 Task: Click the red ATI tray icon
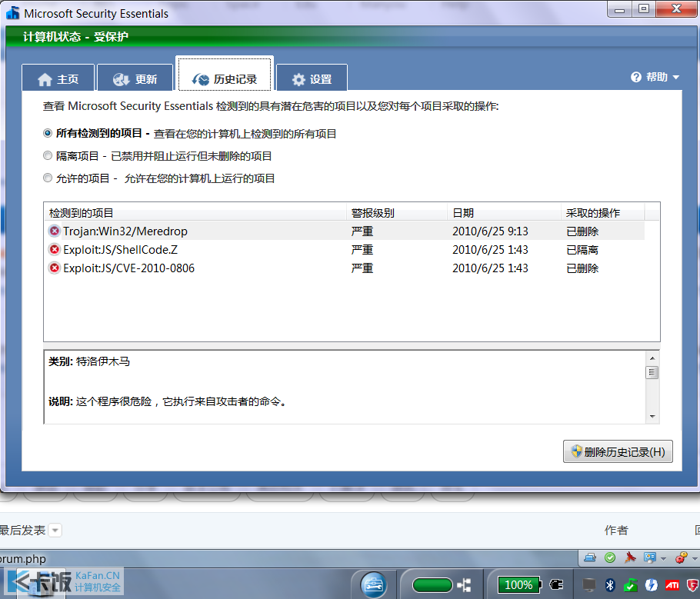[x=672, y=584]
